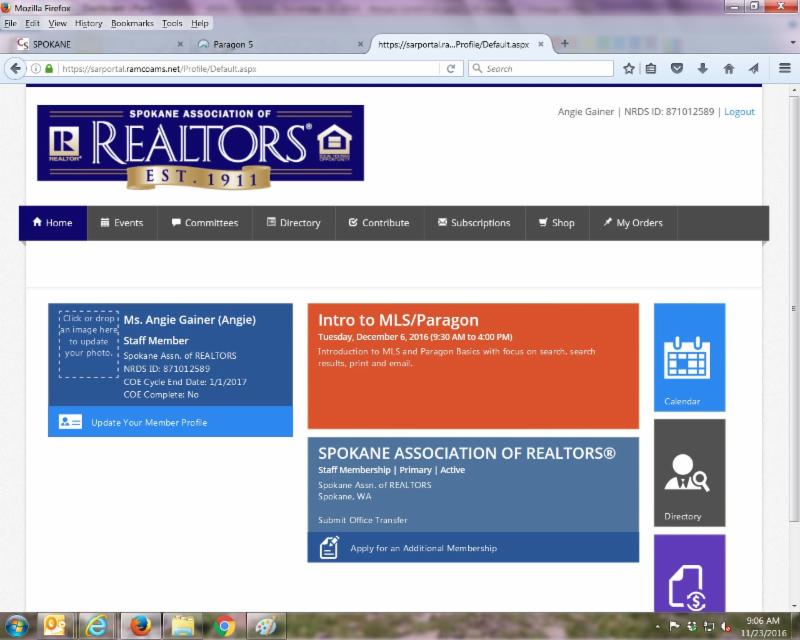Reload the page with the refresh icon
The image size is (800, 640).
(x=451, y=69)
